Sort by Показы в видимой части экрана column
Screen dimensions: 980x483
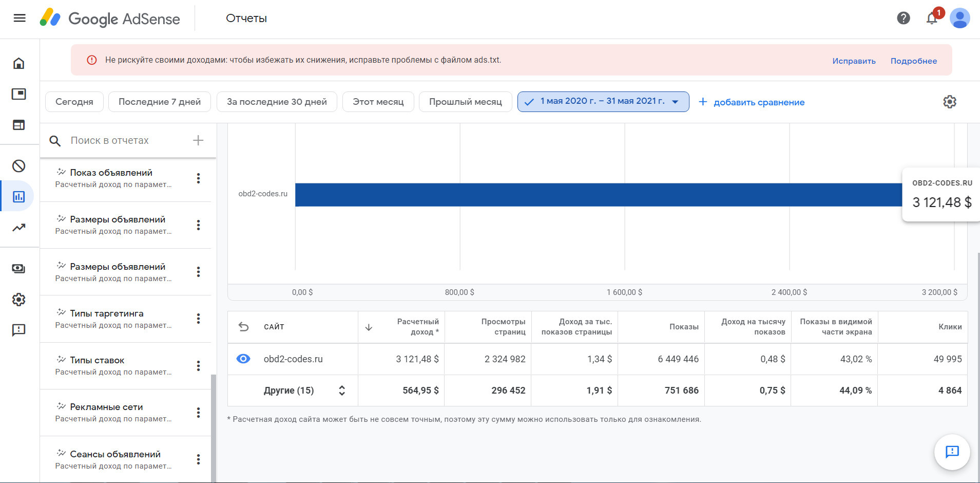pyautogui.click(x=836, y=327)
